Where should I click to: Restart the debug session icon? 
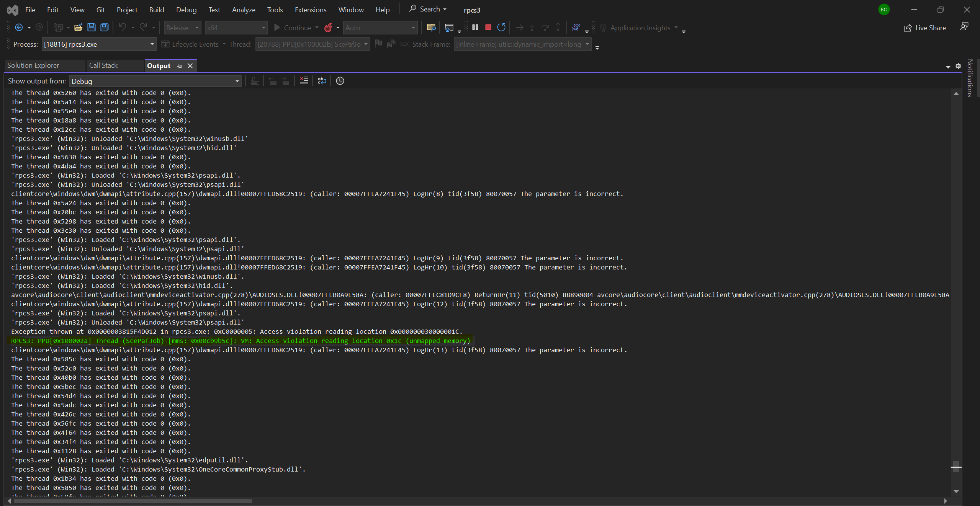(501, 27)
